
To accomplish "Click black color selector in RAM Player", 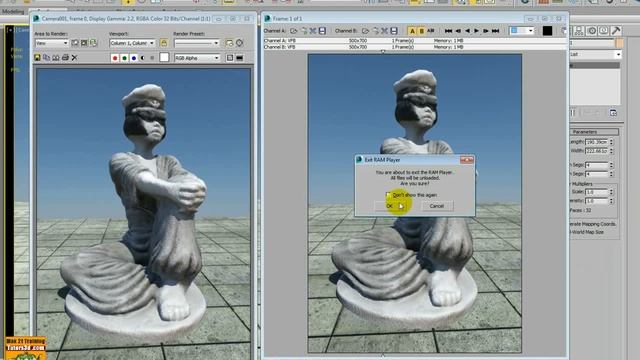I will (x=547, y=31).
